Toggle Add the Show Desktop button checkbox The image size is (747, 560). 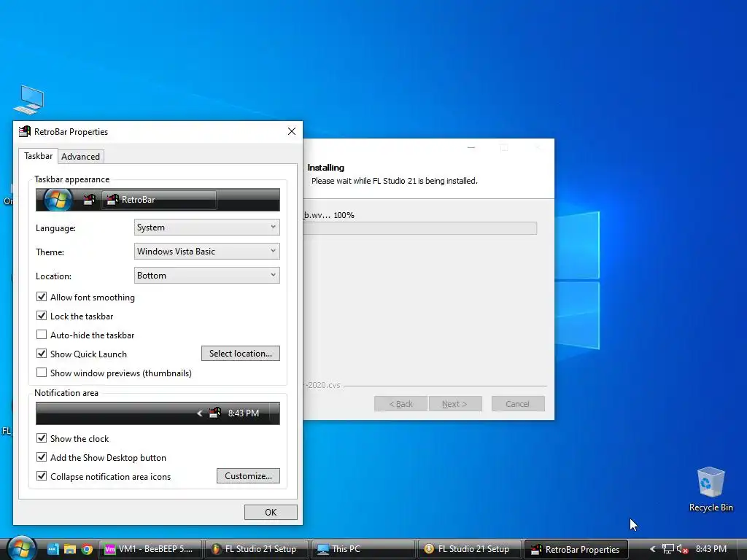[42, 457]
